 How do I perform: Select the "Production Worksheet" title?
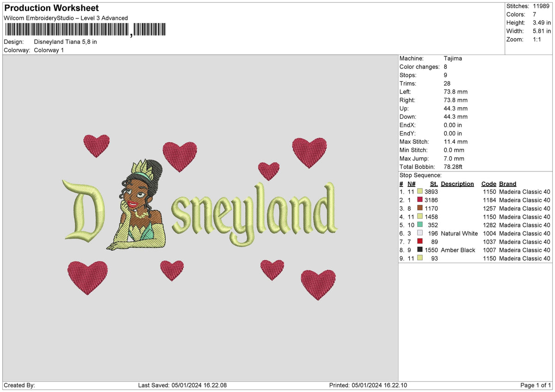click(51, 8)
